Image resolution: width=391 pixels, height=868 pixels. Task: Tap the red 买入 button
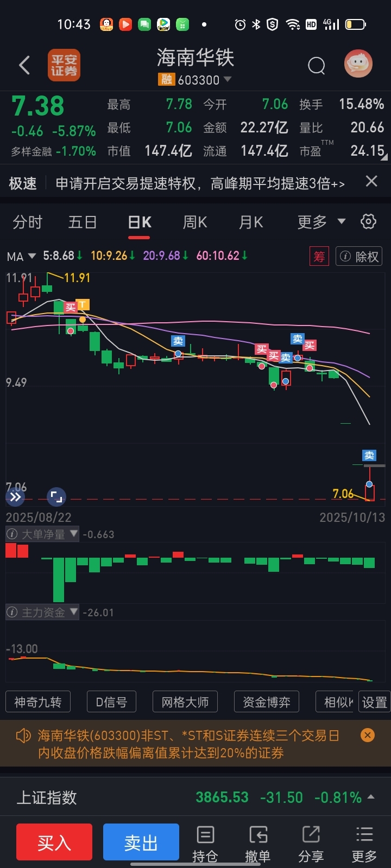click(x=54, y=842)
